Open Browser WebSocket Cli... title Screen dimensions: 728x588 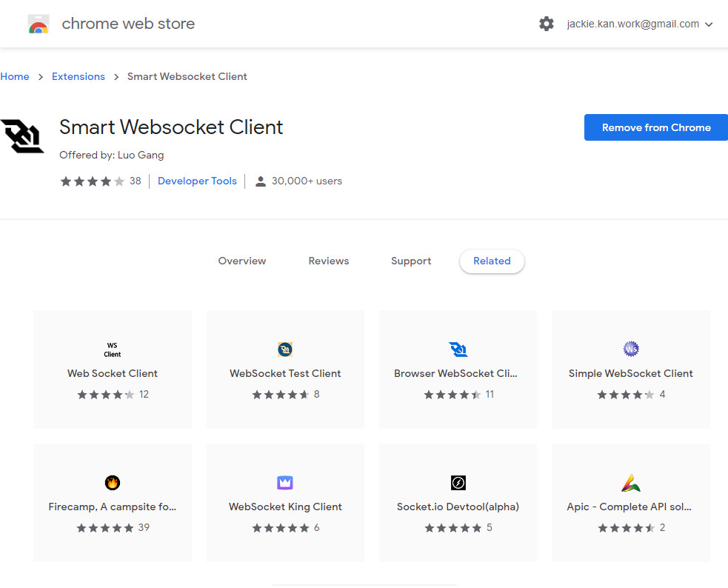pos(455,373)
